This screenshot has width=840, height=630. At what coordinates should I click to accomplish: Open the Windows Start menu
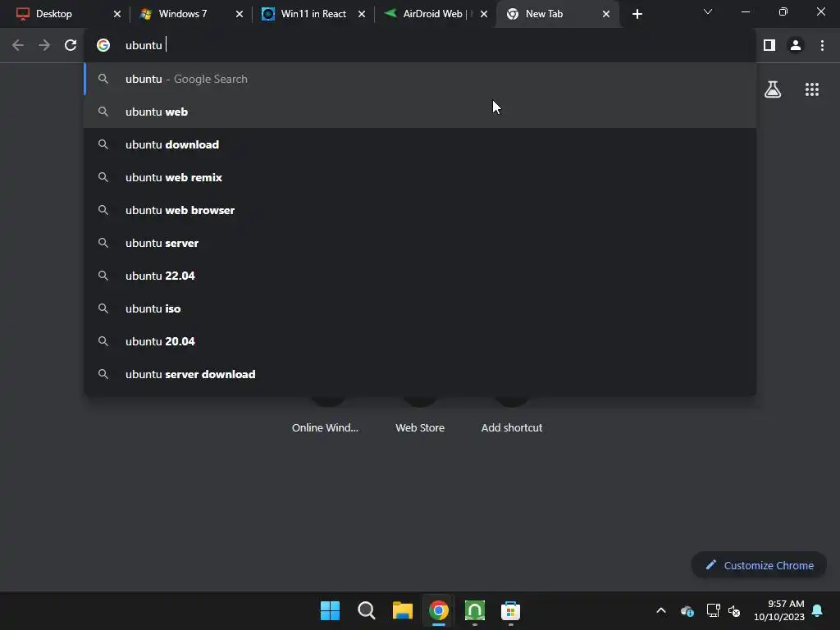(x=330, y=610)
